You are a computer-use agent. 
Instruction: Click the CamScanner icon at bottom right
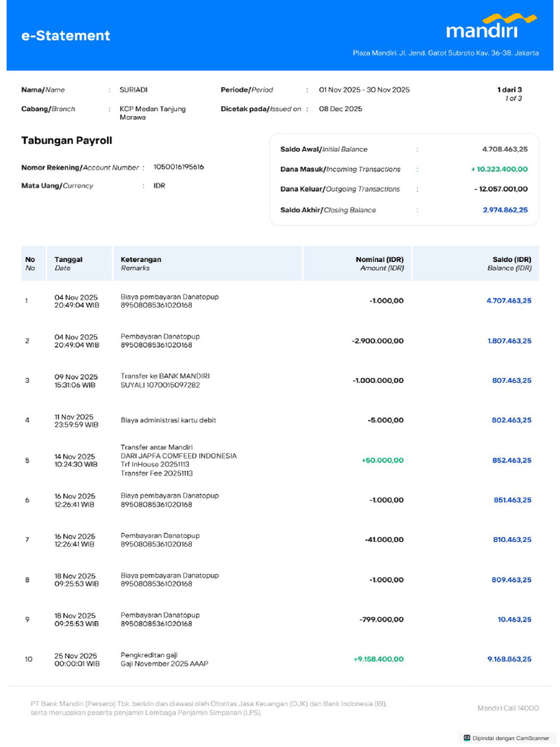467,738
